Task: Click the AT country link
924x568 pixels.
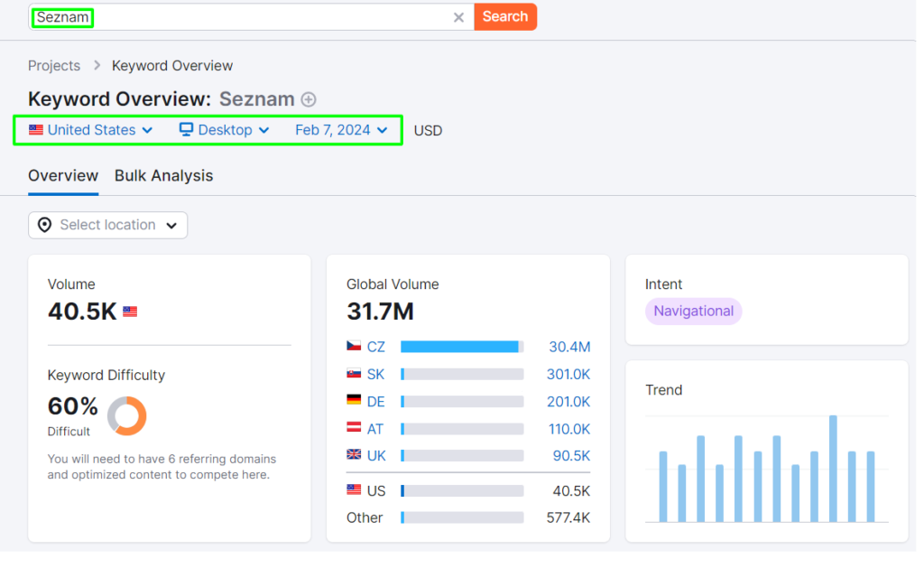Action: coord(375,429)
